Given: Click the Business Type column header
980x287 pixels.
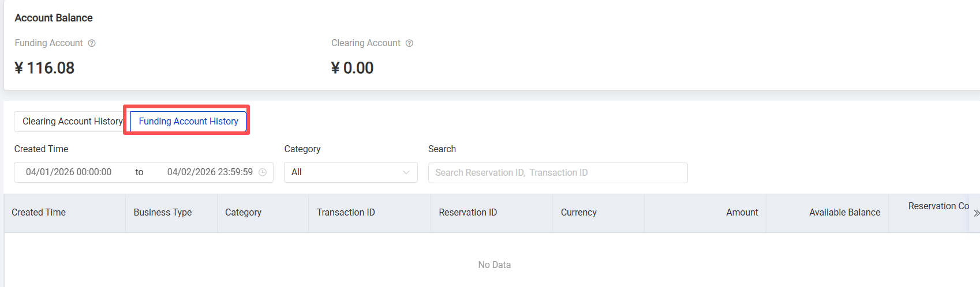Looking at the screenshot, I should coord(163,213).
